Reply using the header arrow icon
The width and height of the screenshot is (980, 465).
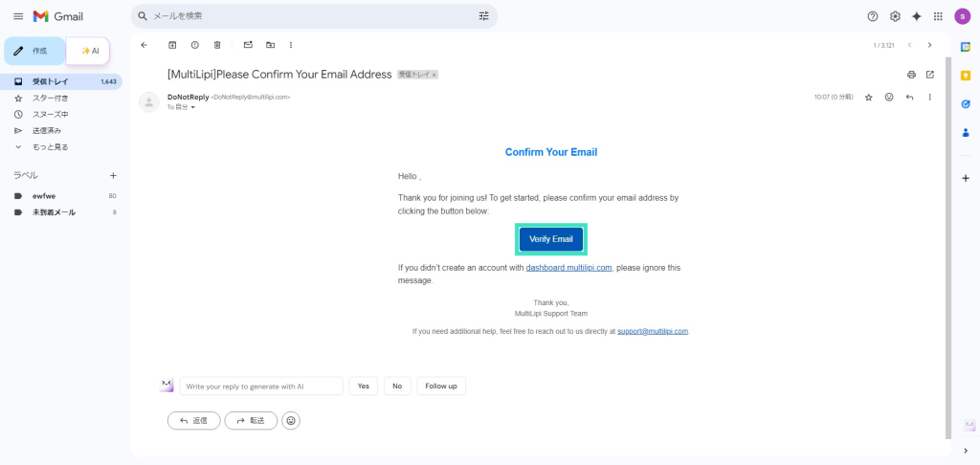tap(909, 98)
